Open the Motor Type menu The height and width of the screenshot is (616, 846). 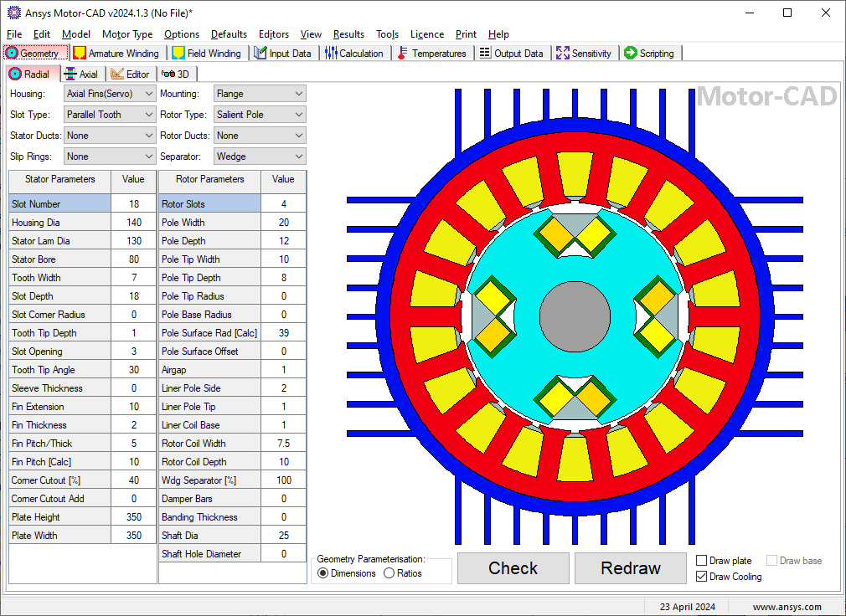[127, 34]
